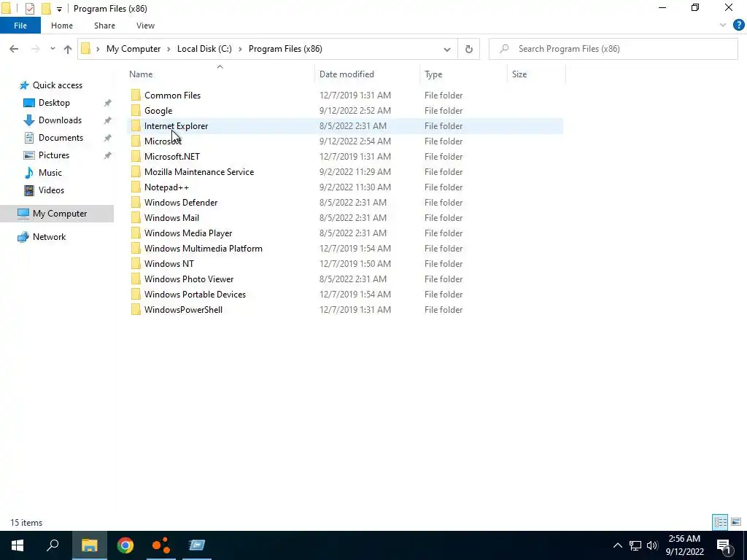Select Music in the navigation pane

coord(50,173)
